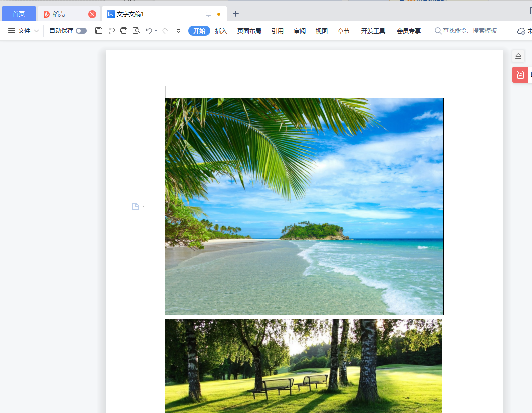Click the Redo arrow icon
This screenshot has height=413, width=532.
(x=165, y=31)
